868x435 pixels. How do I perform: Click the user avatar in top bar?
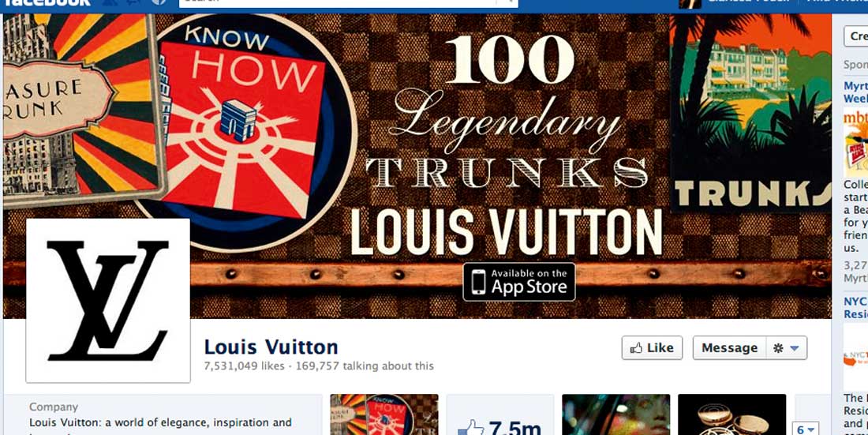click(x=690, y=3)
